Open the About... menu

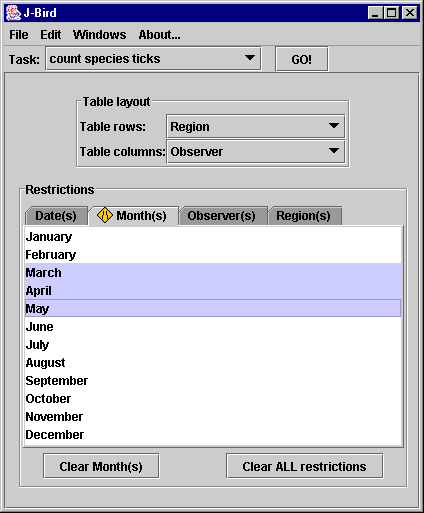(159, 35)
